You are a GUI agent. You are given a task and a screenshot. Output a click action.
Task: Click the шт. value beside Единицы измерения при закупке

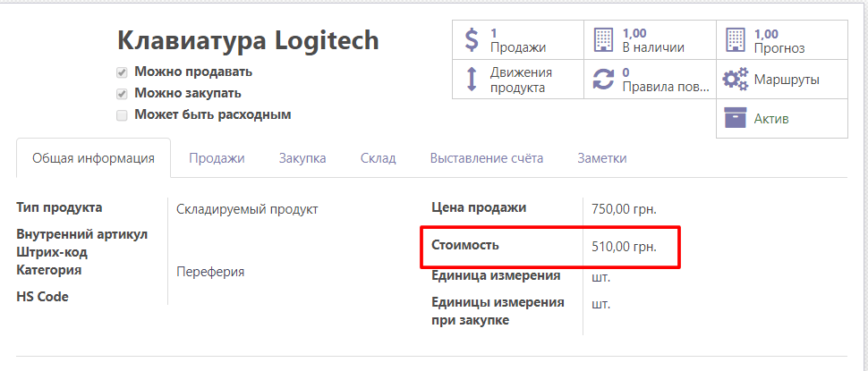(600, 304)
